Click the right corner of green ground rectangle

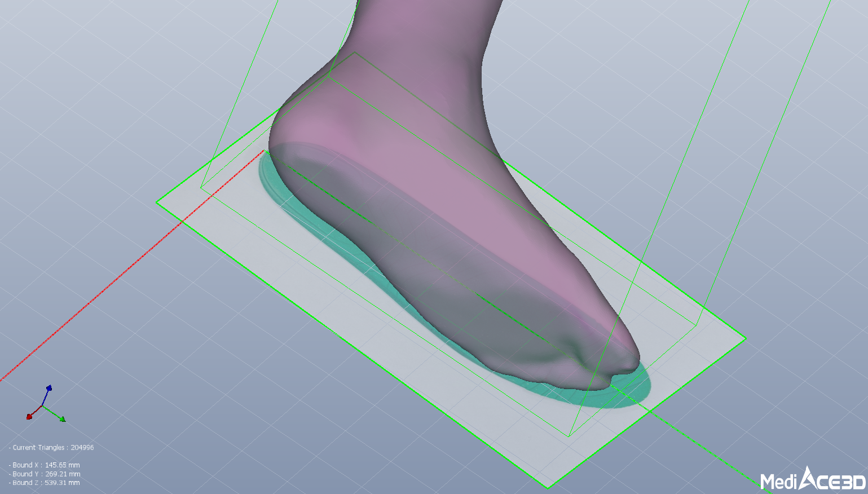[x=746, y=338]
